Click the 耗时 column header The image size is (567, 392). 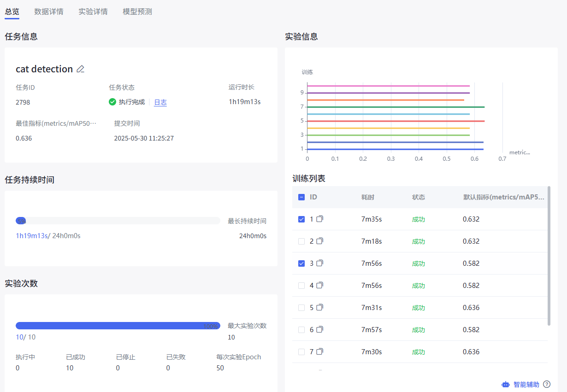pyautogui.click(x=368, y=197)
